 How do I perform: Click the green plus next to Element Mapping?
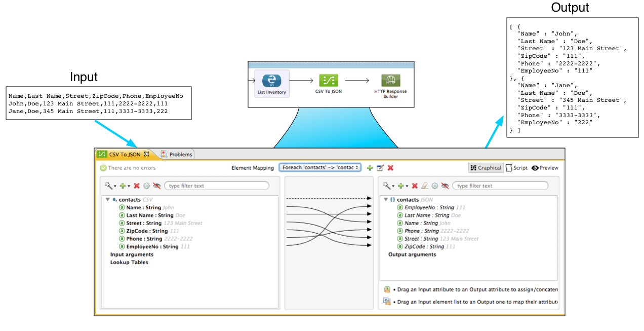coord(370,167)
